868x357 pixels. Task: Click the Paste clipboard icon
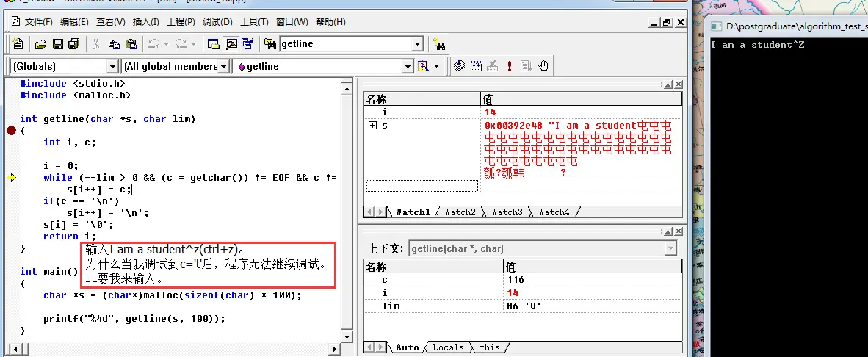click(x=131, y=44)
